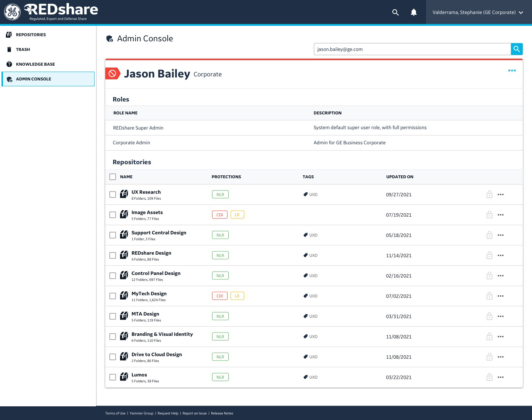Submit the blue search button
Viewport: 532px width, 420px height.
click(517, 49)
